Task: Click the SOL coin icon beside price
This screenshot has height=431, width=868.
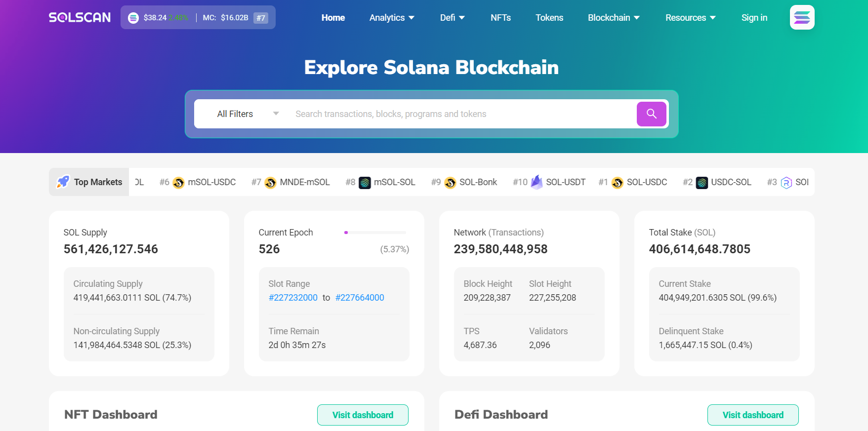Action: pyautogui.click(x=133, y=18)
